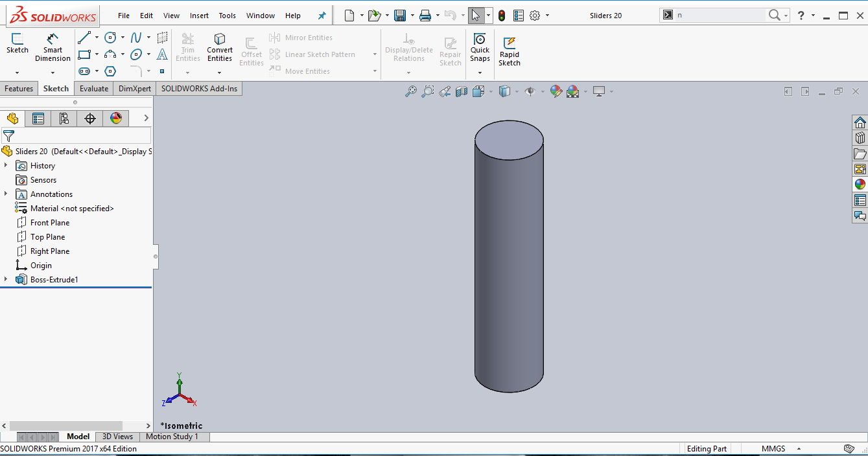Select the sketch Text tool

[162, 54]
